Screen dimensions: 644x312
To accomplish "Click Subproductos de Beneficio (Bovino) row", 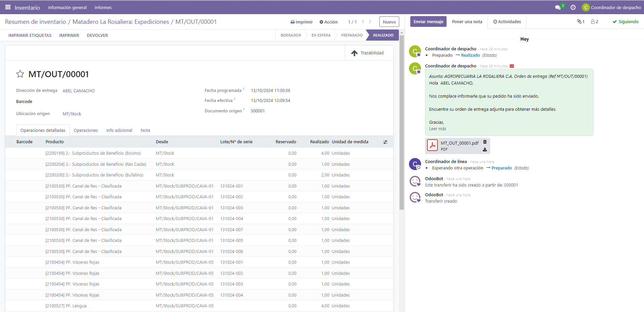I will pyautogui.click(x=199, y=153).
